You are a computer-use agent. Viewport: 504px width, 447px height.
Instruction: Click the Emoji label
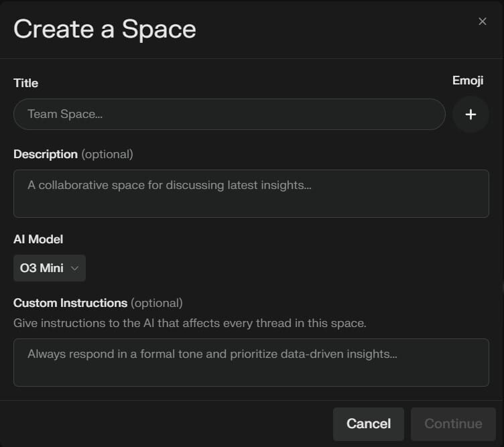click(x=468, y=80)
